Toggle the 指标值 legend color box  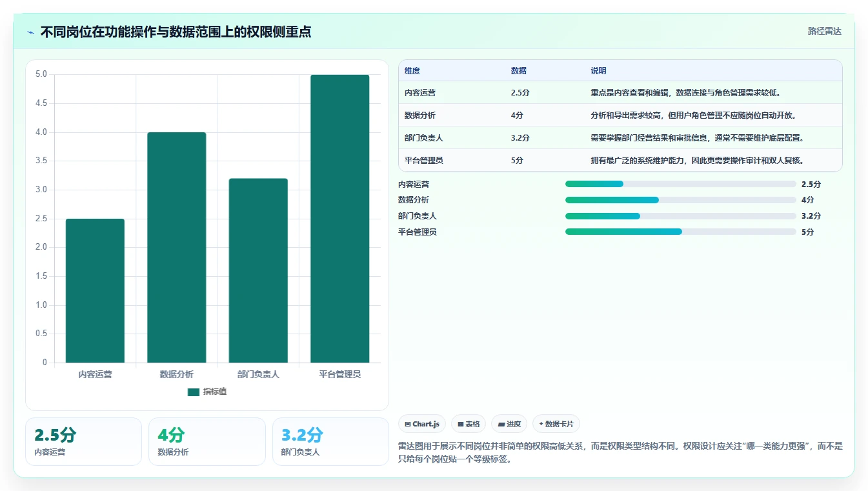click(x=193, y=392)
